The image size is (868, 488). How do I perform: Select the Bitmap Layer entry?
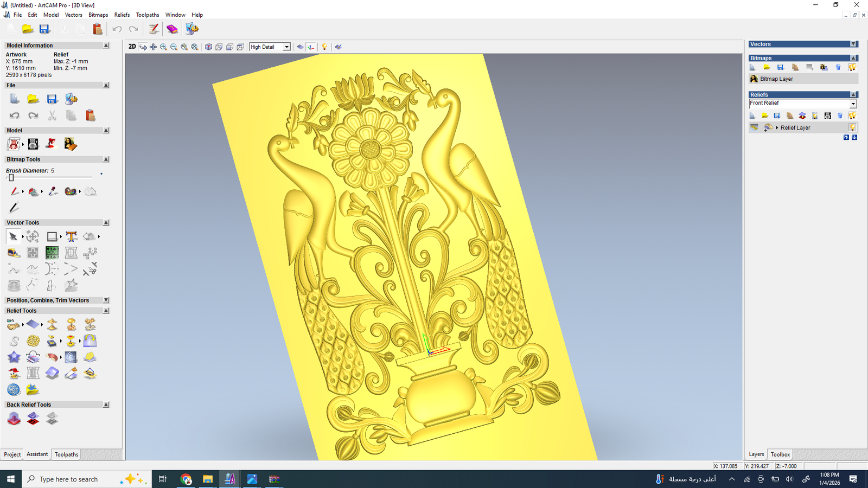[x=776, y=79]
